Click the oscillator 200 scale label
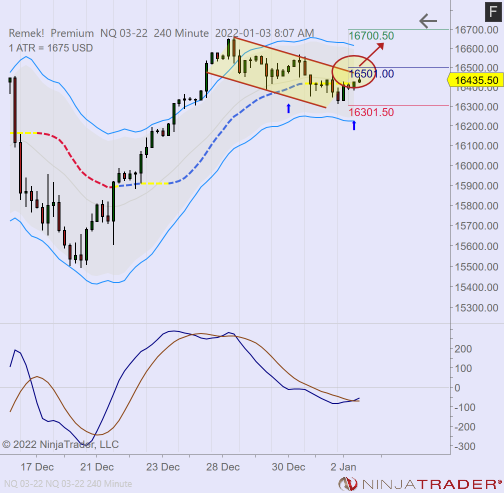This screenshot has width=504, height=493. [x=463, y=349]
